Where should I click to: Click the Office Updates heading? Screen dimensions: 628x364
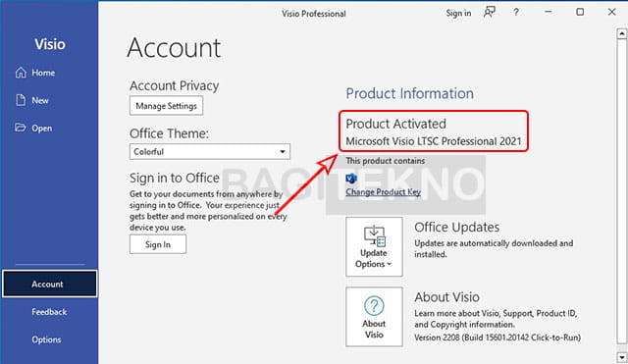coord(456,227)
